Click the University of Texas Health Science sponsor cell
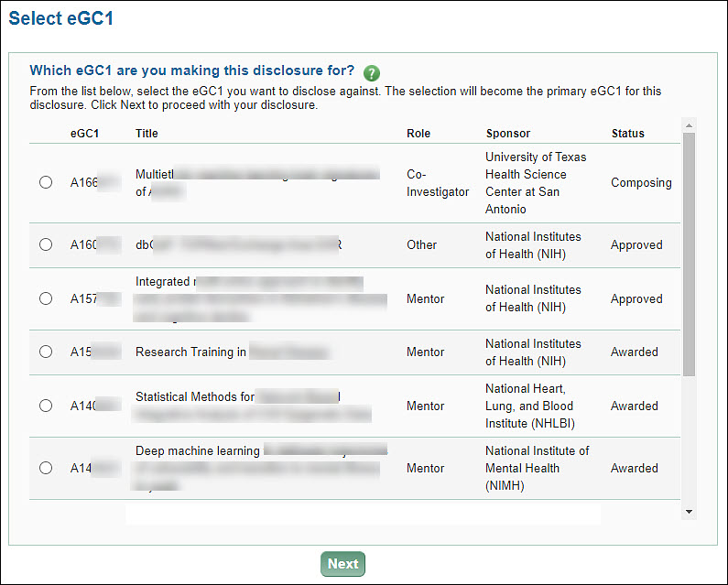Screen dimensions: 728x585 pos(536,183)
